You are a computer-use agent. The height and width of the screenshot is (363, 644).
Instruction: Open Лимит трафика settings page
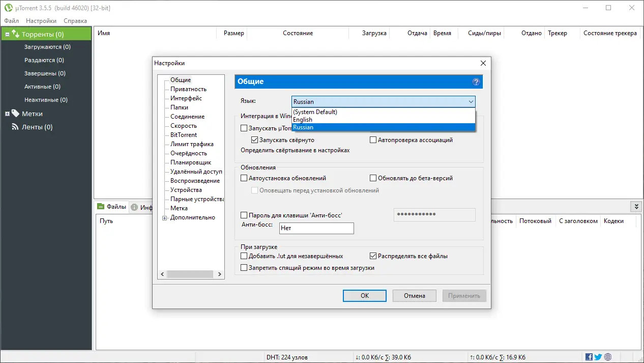pyautogui.click(x=192, y=144)
